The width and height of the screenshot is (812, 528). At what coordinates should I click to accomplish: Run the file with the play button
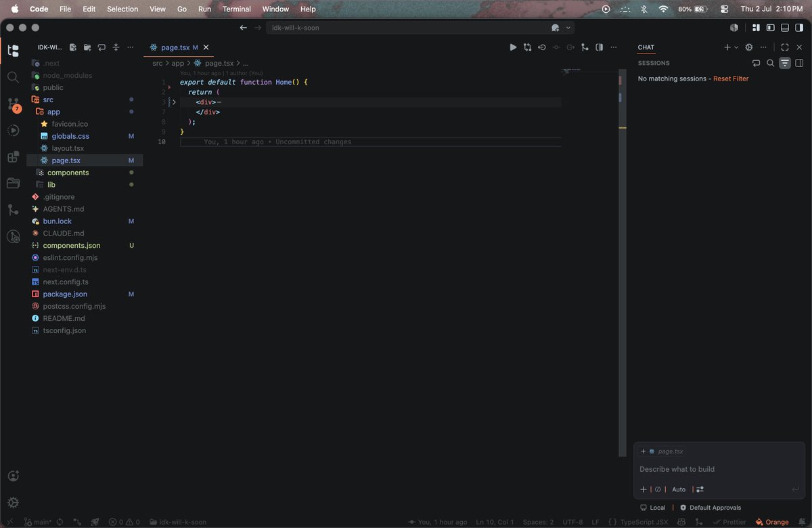[513, 47]
